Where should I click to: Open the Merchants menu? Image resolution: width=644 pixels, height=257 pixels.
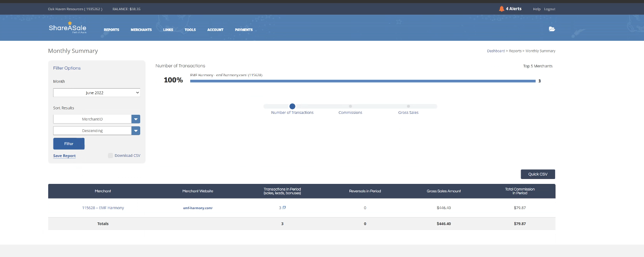click(x=141, y=30)
